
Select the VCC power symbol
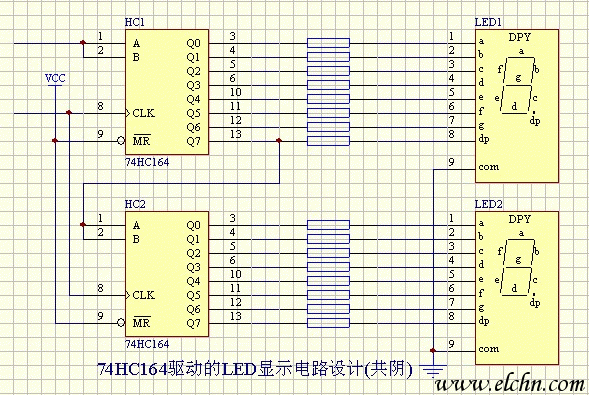pos(55,80)
